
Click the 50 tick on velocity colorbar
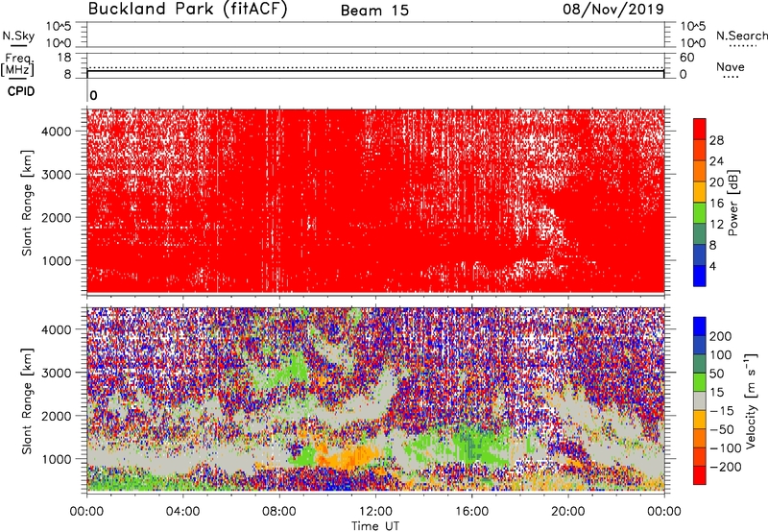pos(716,374)
